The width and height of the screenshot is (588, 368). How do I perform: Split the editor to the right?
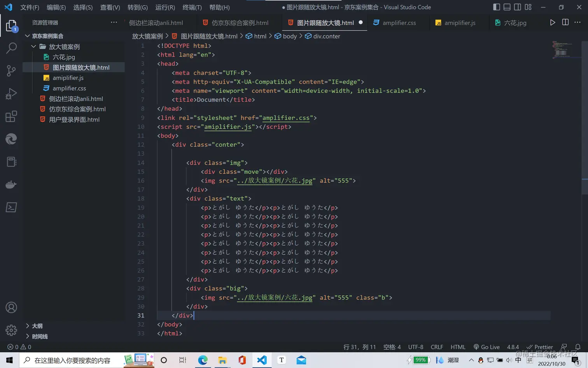[x=565, y=23]
